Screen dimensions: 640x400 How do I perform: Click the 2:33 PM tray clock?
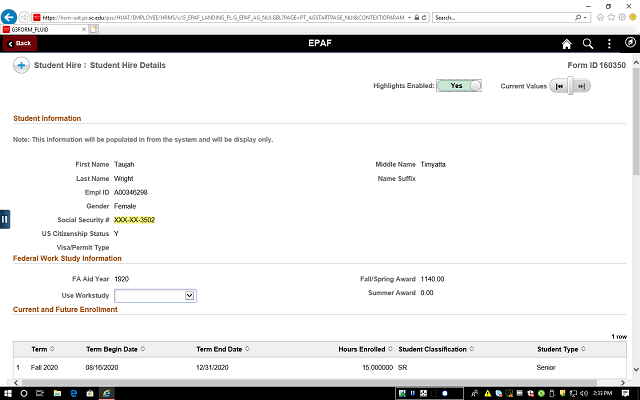pos(602,393)
